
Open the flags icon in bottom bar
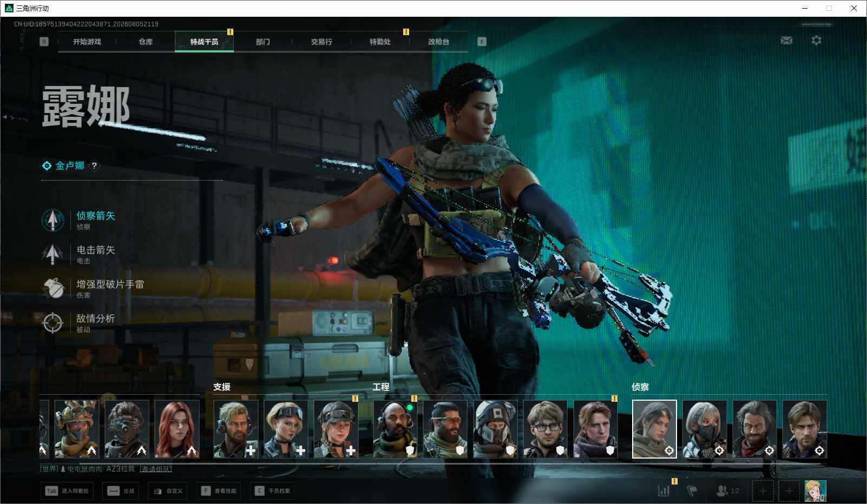click(692, 491)
